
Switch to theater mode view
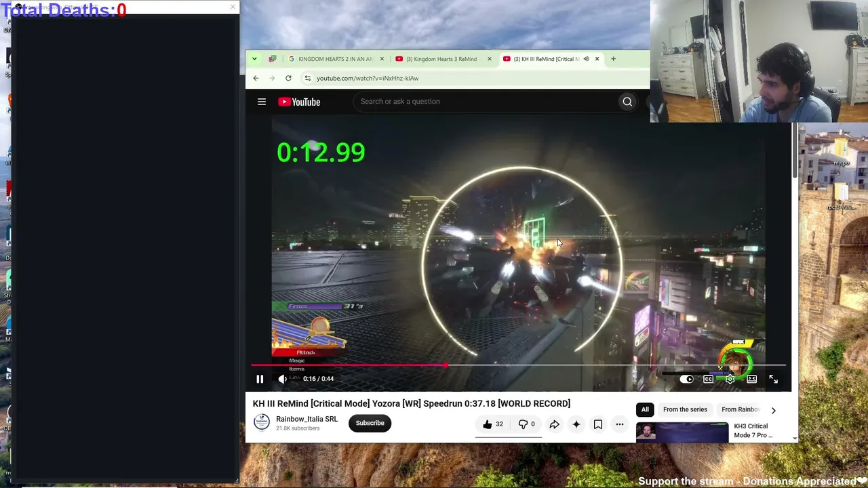click(x=751, y=379)
